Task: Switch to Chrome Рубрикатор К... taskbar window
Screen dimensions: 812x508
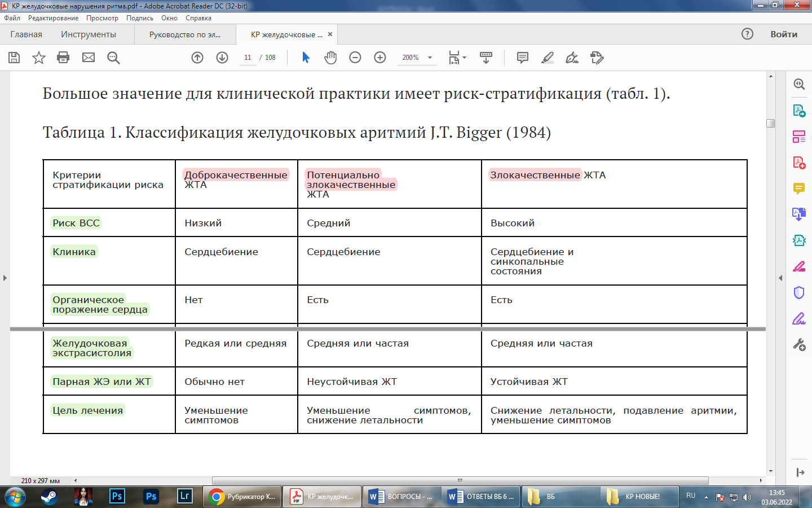Action: 241,497
